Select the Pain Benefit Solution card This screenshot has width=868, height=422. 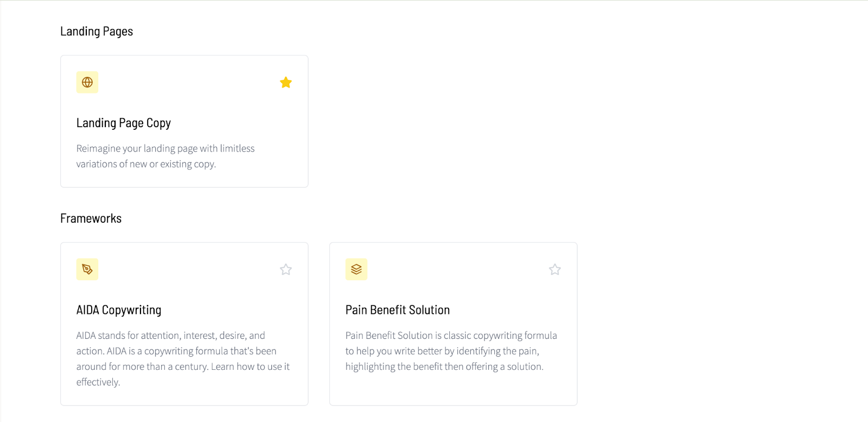(x=454, y=324)
